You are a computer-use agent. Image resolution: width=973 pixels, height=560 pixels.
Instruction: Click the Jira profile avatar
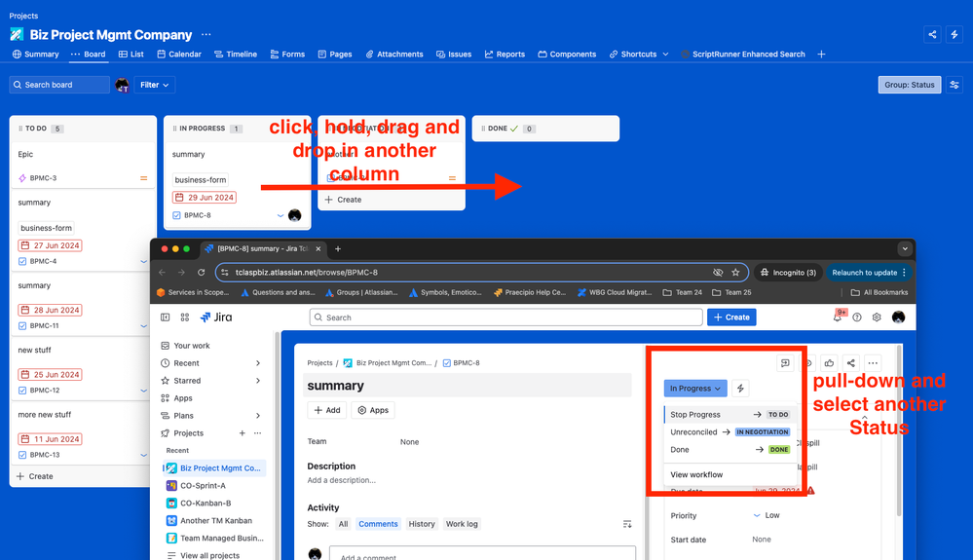tap(898, 317)
